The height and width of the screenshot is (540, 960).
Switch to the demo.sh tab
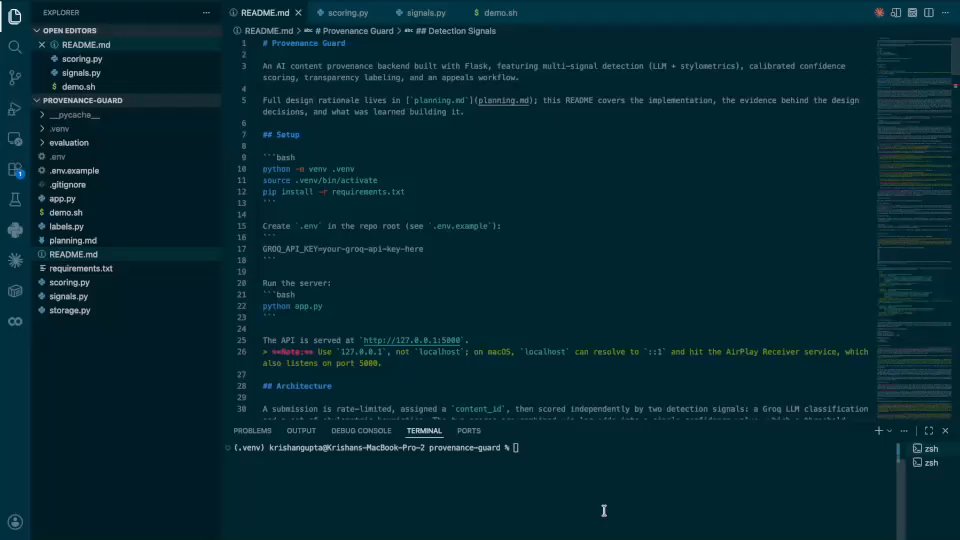(500, 12)
